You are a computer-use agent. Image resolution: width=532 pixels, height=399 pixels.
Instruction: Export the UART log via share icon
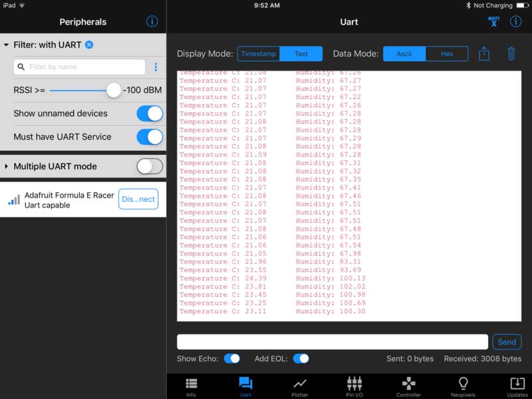(x=485, y=54)
